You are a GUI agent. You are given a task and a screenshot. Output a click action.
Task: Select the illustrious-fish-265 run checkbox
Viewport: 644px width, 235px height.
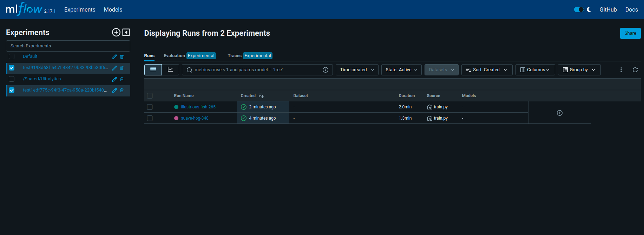click(x=150, y=107)
